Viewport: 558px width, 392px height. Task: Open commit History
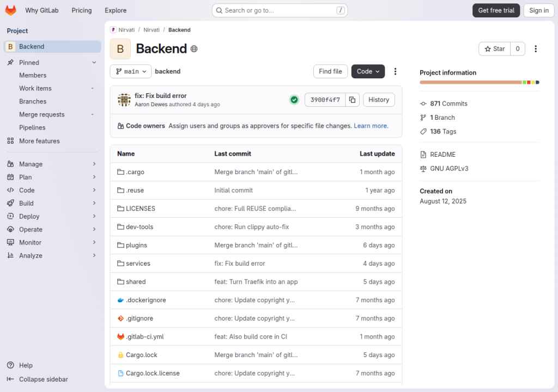click(x=379, y=100)
